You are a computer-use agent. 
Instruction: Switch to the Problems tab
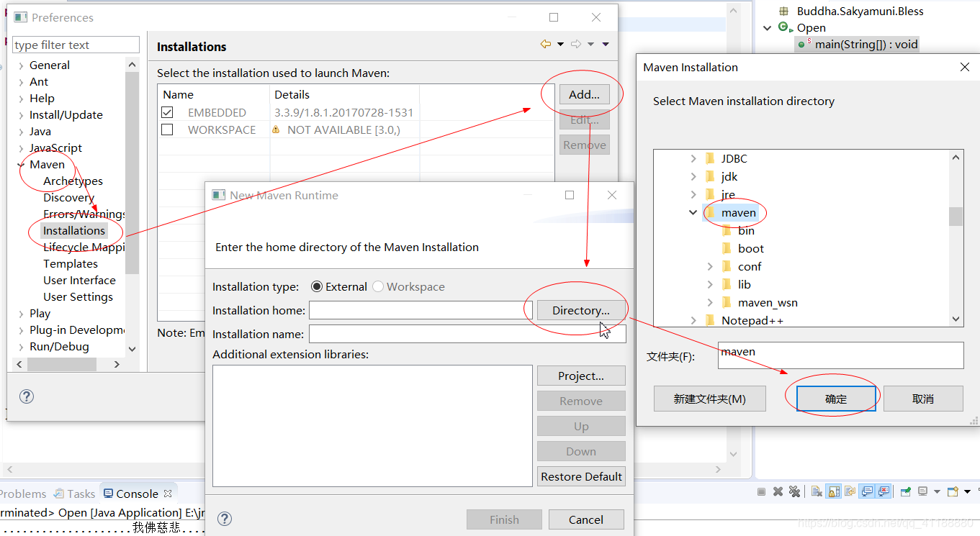point(23,494)
